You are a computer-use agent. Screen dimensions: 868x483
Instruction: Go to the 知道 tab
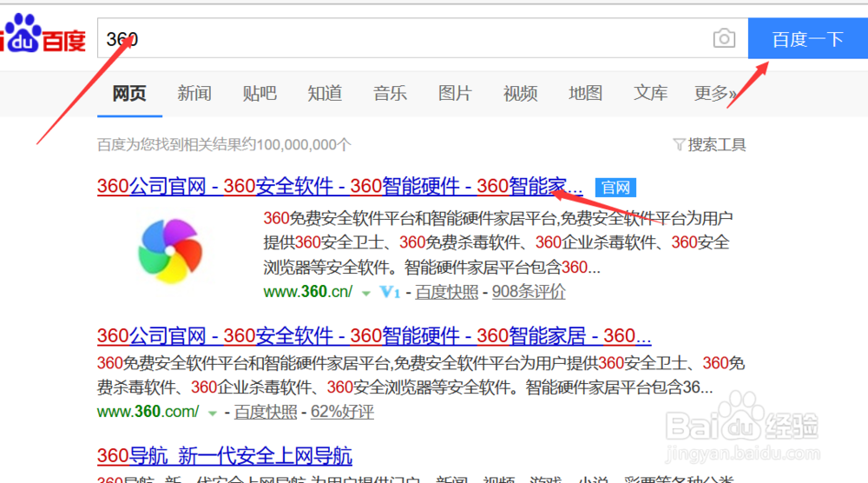[x=325, y=93]
